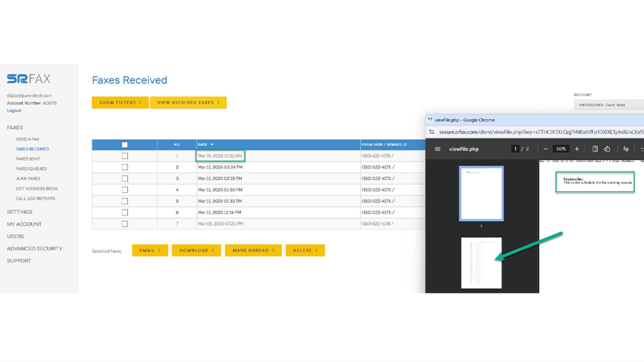
Task: Click View Archived Faxes button
Action: point(188,103)
